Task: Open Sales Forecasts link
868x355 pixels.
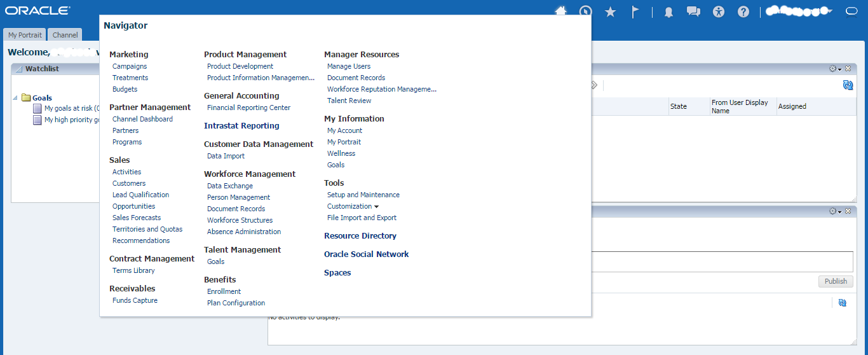Action: click(x=137, y=218)
